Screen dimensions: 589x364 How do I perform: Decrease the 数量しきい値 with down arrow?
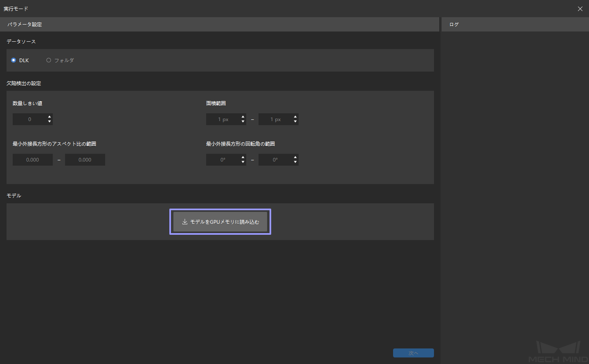click(x=49, y=122)
